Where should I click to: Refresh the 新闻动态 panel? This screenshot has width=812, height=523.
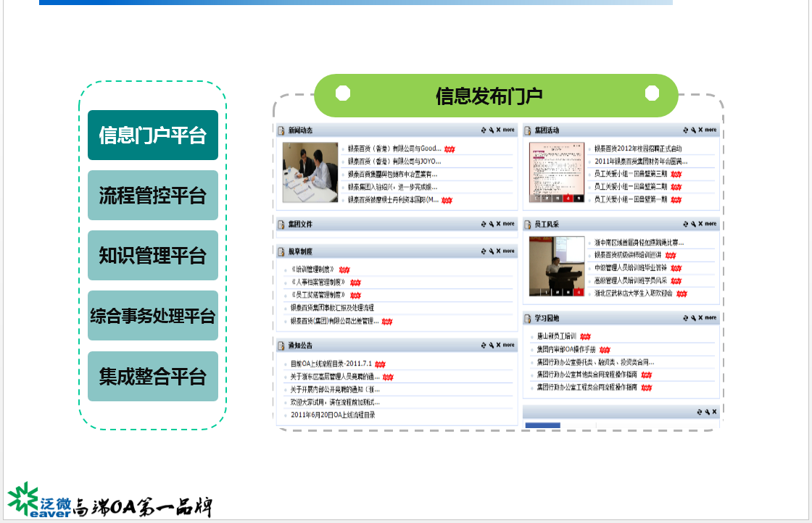click(484, 130)
